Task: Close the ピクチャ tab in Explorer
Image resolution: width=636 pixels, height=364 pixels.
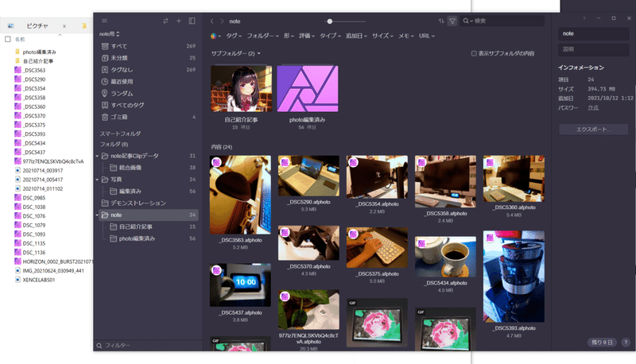Action: tap(64, 26)
